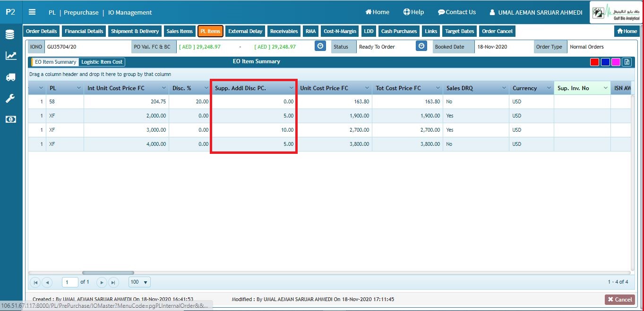Open Tot Cost Price FC column menu
This screenshot has width=644, height=311.
click(438, 88)
